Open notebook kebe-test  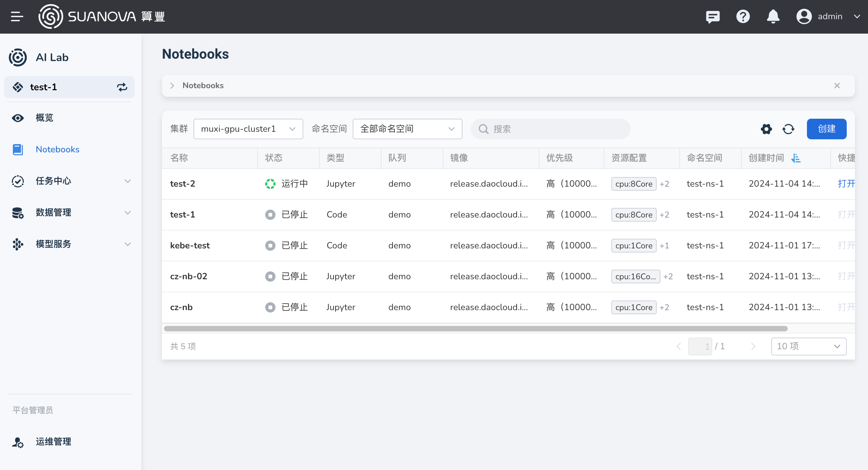(190, 246)
